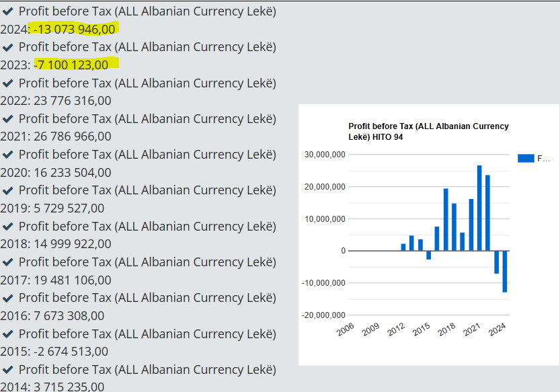Click the checkmark icon for the 2019 entry
This screenshot has width=560, height=392.
(x=8, y=190)
